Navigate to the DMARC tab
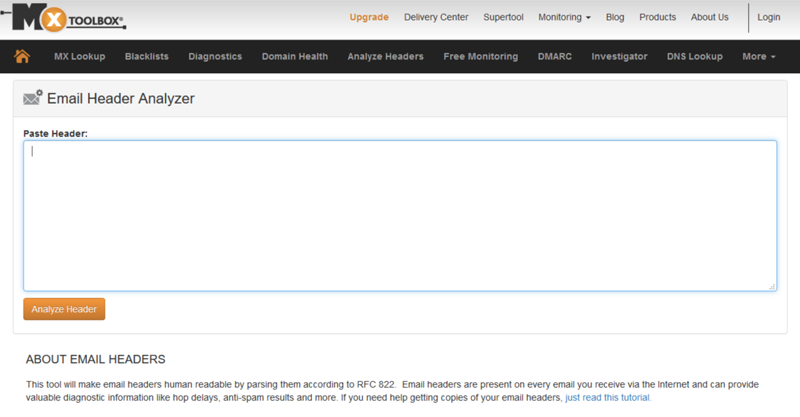 554,57
